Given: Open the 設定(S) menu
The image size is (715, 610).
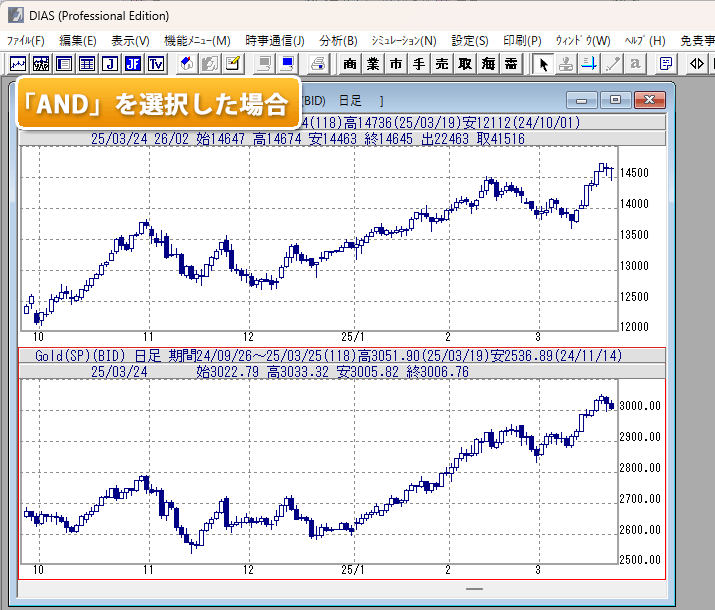Looking at the screenshot, I should click(x=470, y=41).
